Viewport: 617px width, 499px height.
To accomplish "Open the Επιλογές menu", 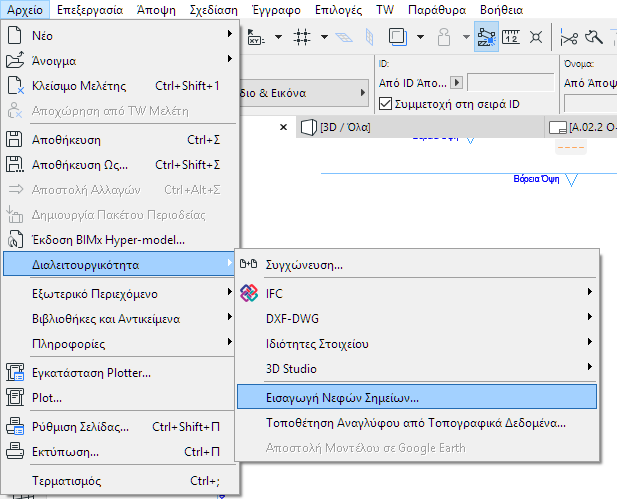I will 338,9.
